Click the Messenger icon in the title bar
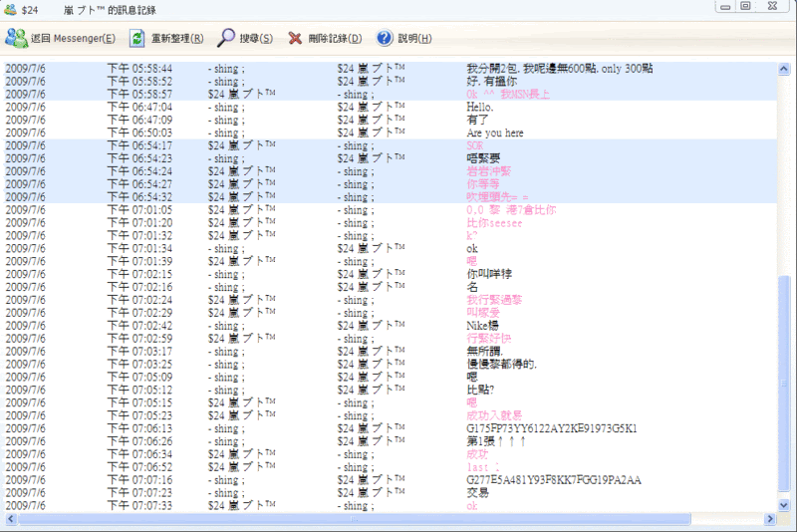The image size is (797, 532). click(10, 7)
